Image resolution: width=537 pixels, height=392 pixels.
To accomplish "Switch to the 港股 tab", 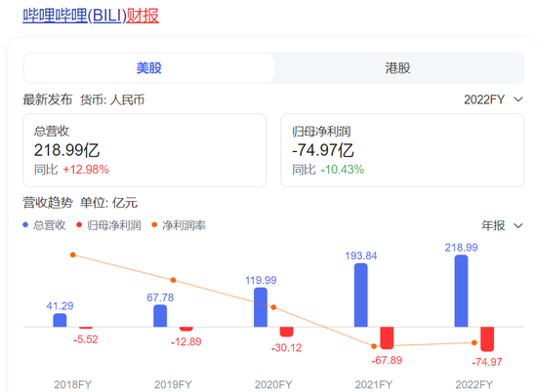I will (398, 67).
